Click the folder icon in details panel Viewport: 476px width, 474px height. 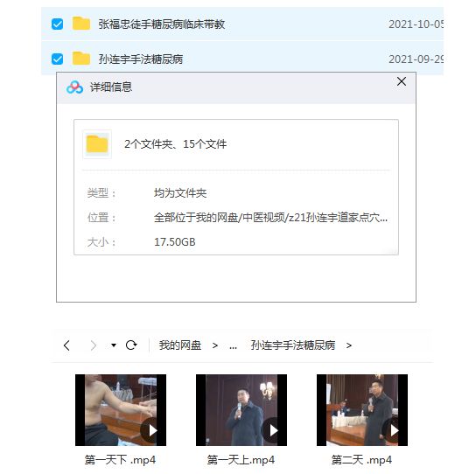pos(97,144)
